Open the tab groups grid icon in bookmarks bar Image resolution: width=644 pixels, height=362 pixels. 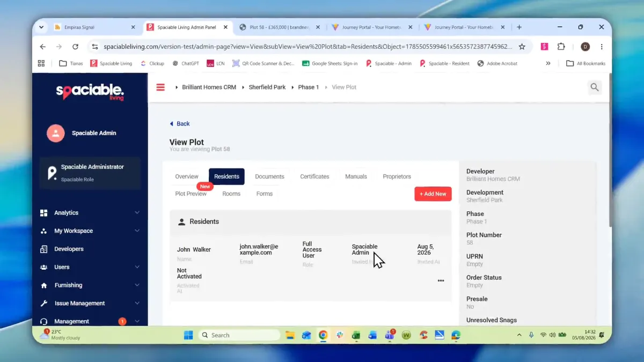(x=41, y=63)
